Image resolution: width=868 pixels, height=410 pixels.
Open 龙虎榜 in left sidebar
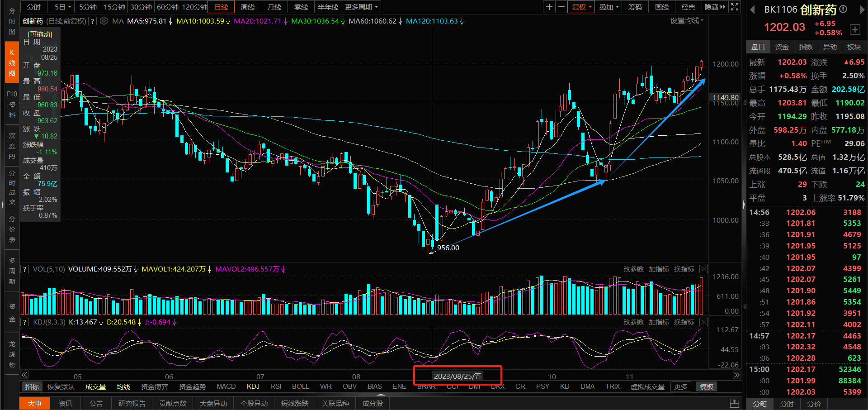click(12, 354)
